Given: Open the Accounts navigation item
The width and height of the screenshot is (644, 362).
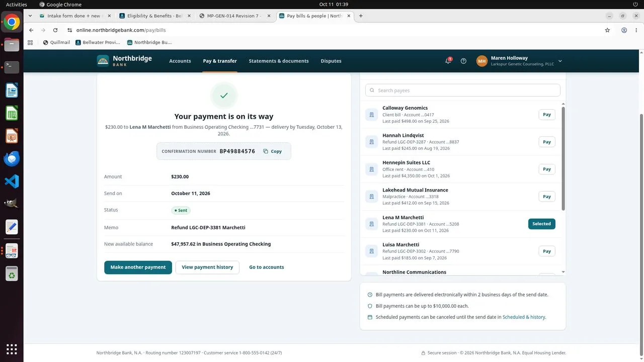Looking at the screenshot, I should pyautogui.click(x=180, y=61).
